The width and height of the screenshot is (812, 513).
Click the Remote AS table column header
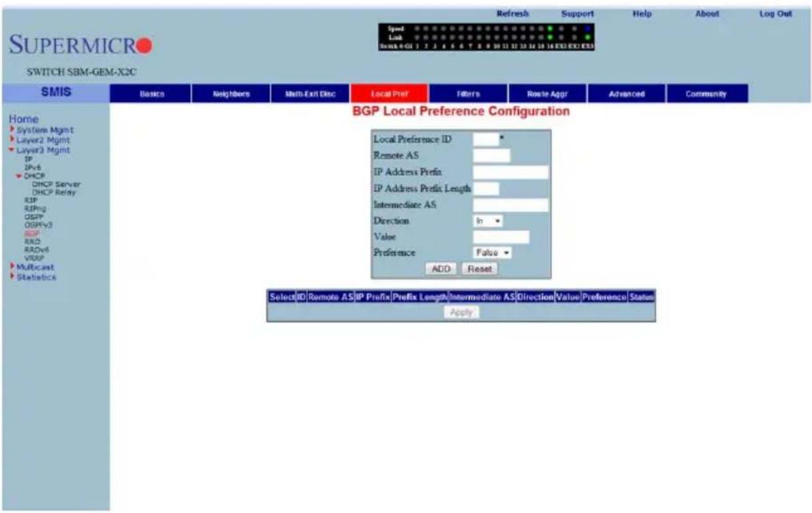click(329, 296)
